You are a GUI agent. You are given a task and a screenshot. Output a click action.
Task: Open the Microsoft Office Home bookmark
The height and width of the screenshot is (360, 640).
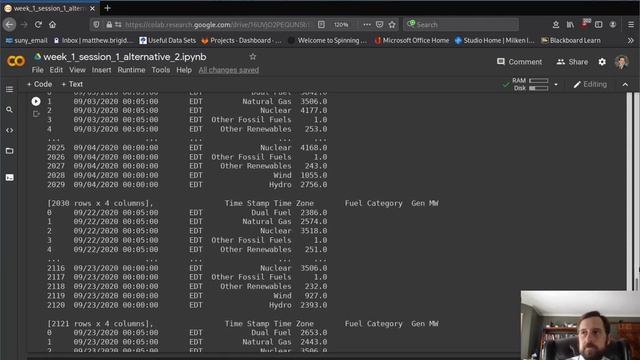coord(411,40)
